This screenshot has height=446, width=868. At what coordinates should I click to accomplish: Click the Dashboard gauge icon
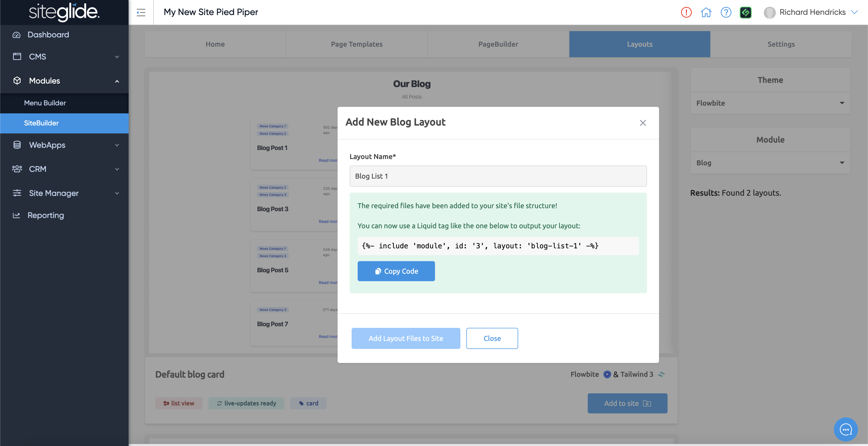tap(17, 35)
